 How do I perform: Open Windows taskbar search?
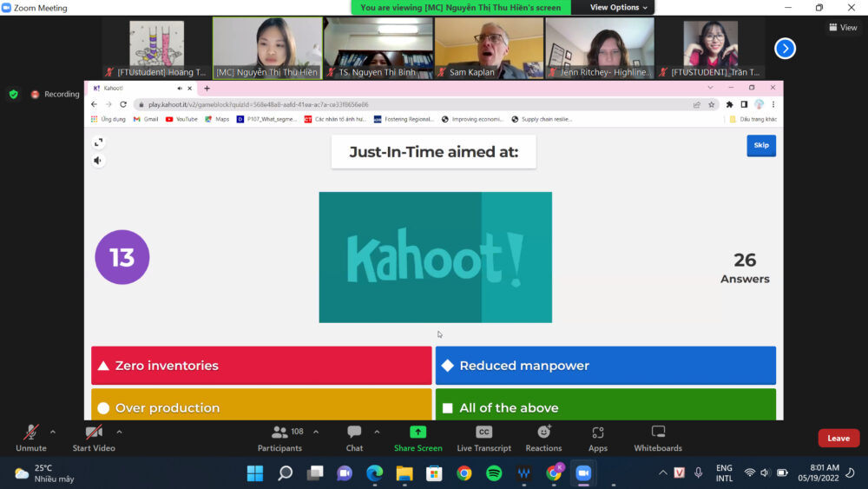tap(285, 473)
